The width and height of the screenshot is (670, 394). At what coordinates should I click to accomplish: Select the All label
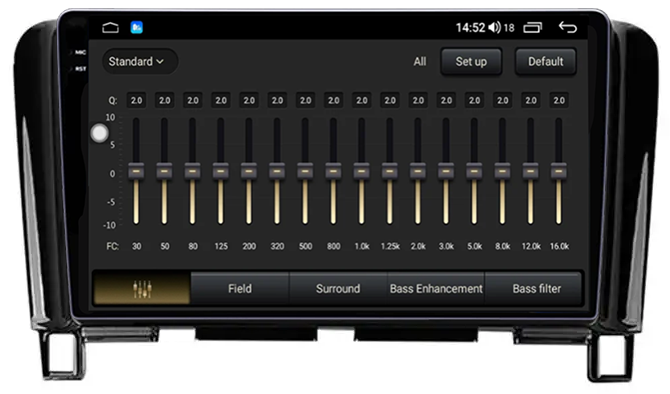point(420,62)
